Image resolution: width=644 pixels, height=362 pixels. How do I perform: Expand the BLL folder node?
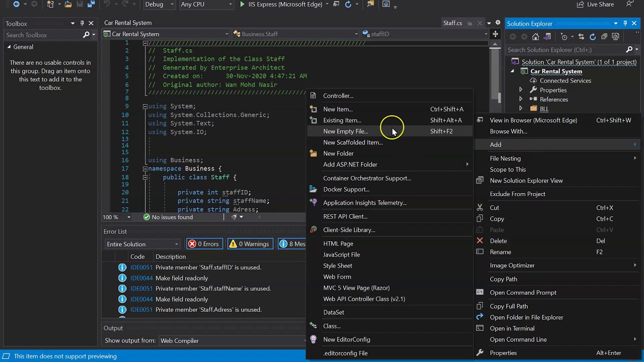(521, 109)
